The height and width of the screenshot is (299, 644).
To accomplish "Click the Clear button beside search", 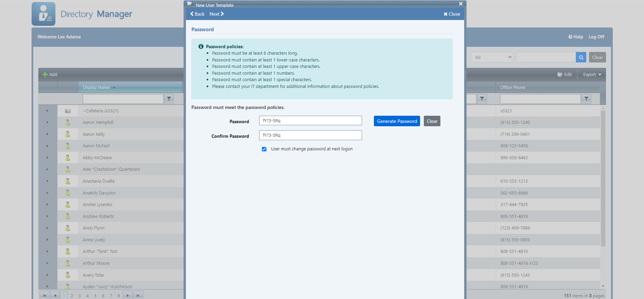I will pyautogui.click(x=598, y=57).
